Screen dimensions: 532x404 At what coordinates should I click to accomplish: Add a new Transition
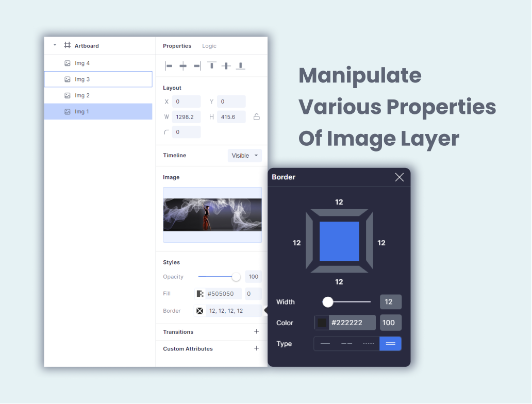point(257,331)
